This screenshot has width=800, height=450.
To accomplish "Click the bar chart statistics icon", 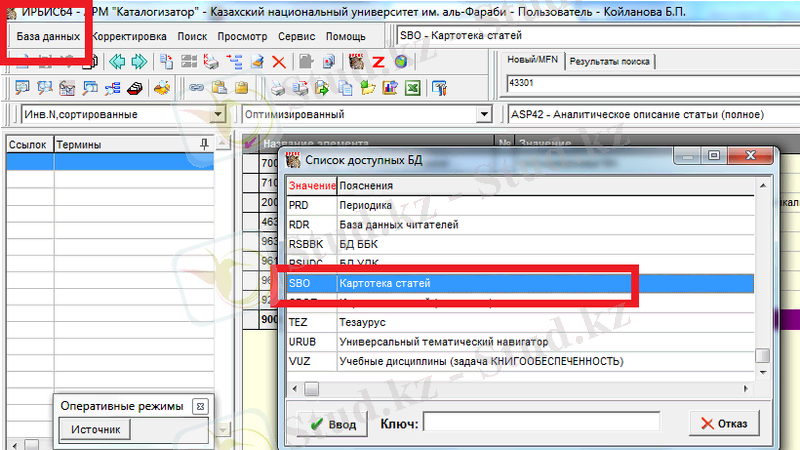I will pos(390,88).
